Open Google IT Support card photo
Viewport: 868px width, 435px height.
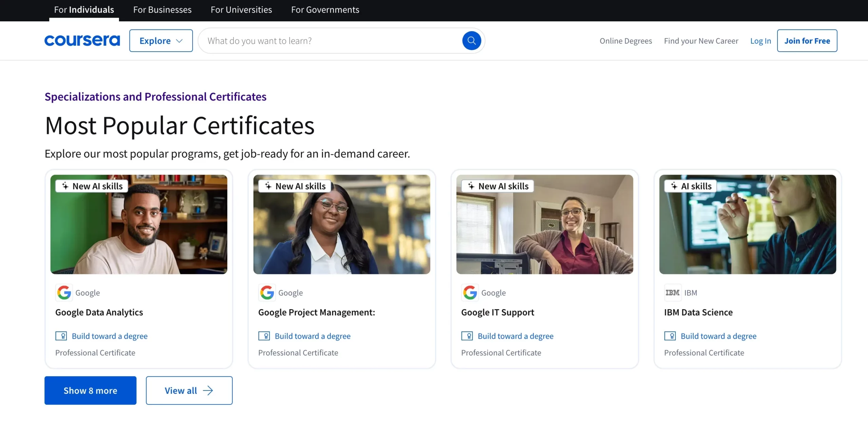pyautogui.click(x=545, y=224)
